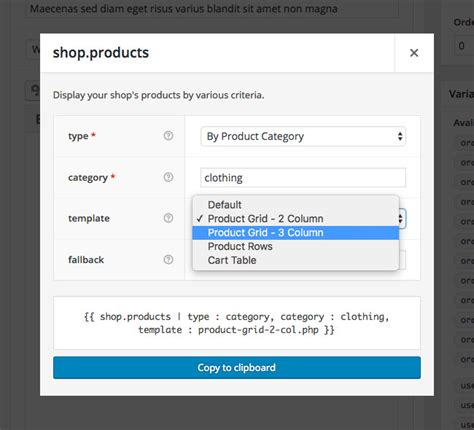
Task: Open help tooltip for template field
Action: (x=168, y=218)
